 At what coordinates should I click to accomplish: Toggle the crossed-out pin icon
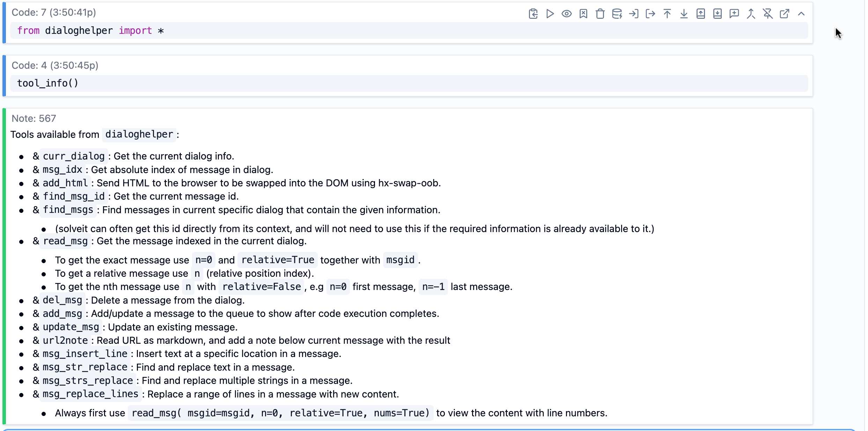pos(768,14)
